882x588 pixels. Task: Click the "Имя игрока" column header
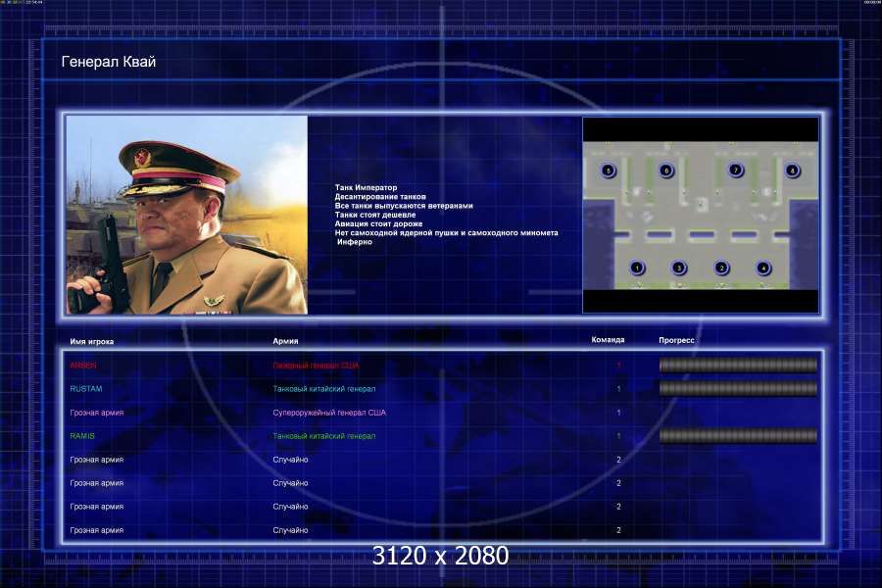(x=92, y=342)
